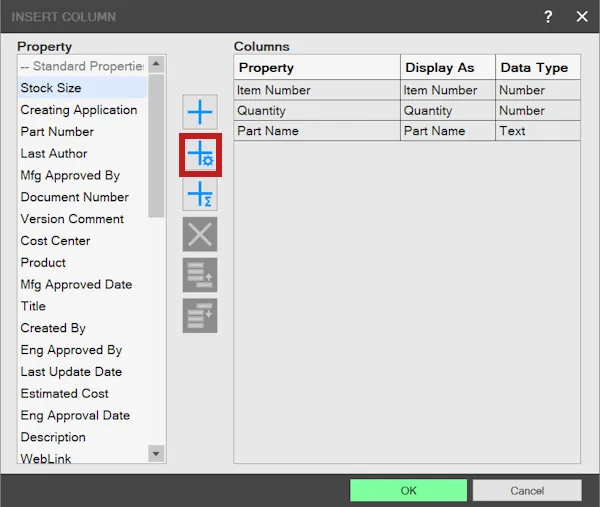The height and width of the screenshot is (507, 600).
Task: Click the Number data type of Item Number row
Action: click(x=538, y=90)
